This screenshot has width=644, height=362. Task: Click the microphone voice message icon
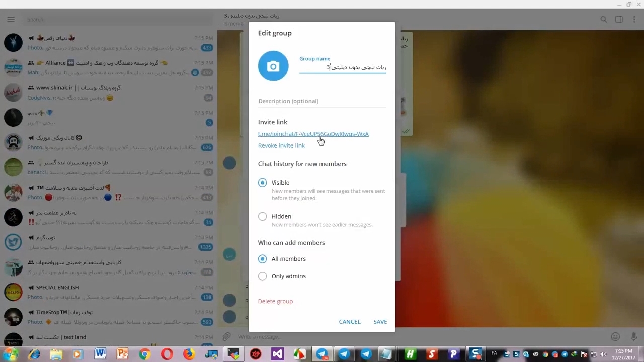(x=633, y=337)
